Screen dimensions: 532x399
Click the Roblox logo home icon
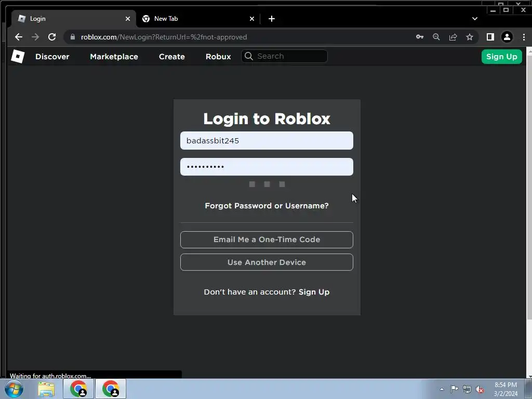[x=18, y=56]
